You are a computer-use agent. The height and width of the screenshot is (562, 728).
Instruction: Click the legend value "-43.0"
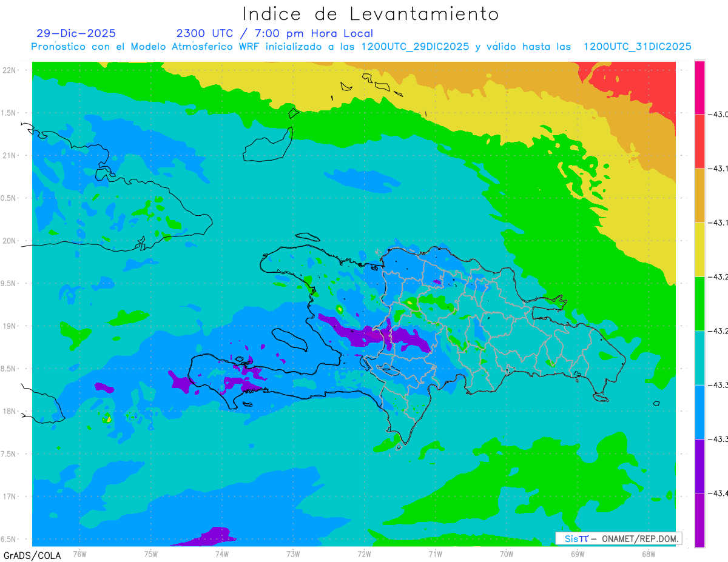coord(718,115)
